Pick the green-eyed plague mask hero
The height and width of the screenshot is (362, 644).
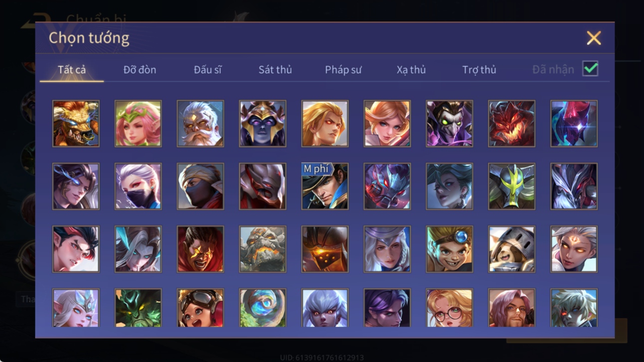449,124
